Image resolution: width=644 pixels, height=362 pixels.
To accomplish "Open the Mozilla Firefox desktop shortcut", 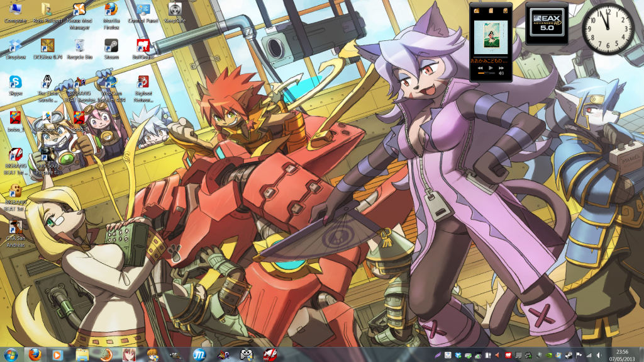I will tap(111, 16).
